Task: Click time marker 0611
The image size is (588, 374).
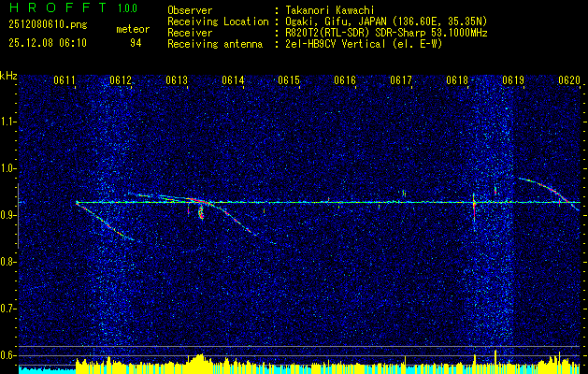Action: 65,80
